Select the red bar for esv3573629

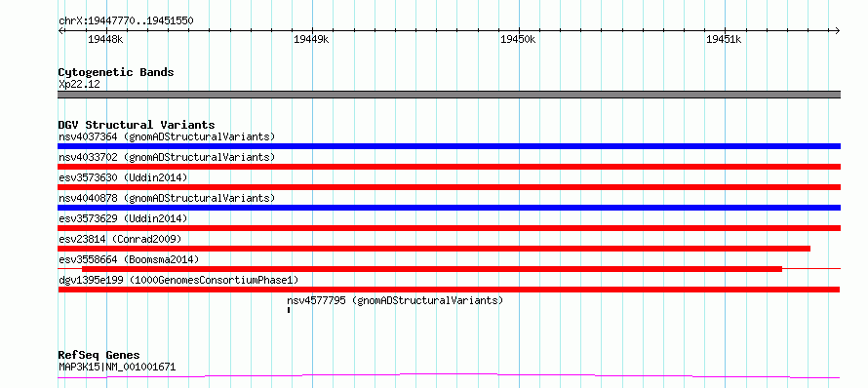[449, 228]
